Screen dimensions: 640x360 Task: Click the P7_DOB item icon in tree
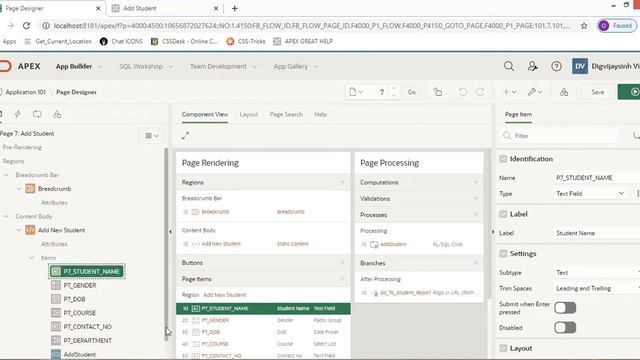[56, 299]
